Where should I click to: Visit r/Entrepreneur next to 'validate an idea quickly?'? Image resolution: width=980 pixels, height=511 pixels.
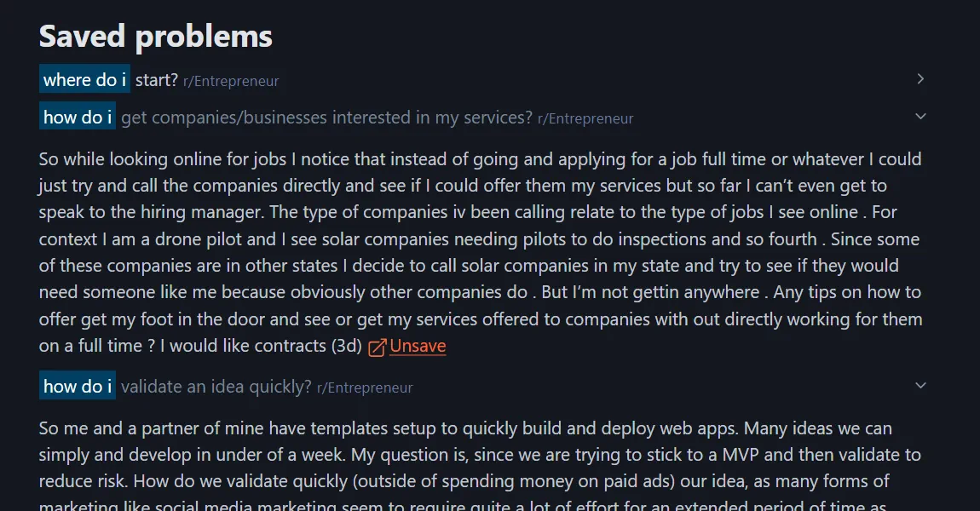point(365,388)
